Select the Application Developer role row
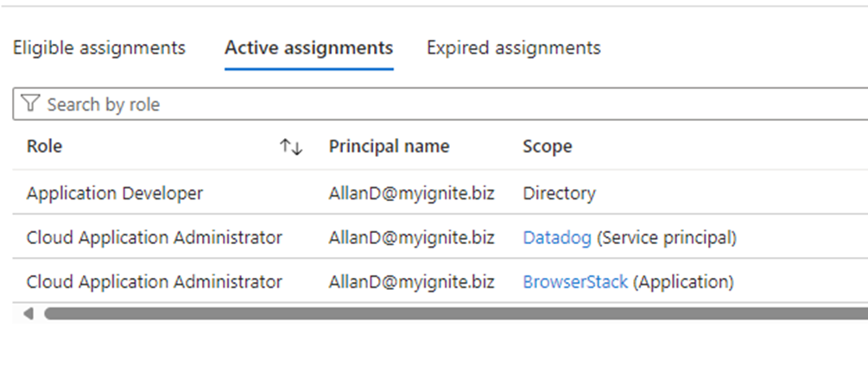 point(115,193)
